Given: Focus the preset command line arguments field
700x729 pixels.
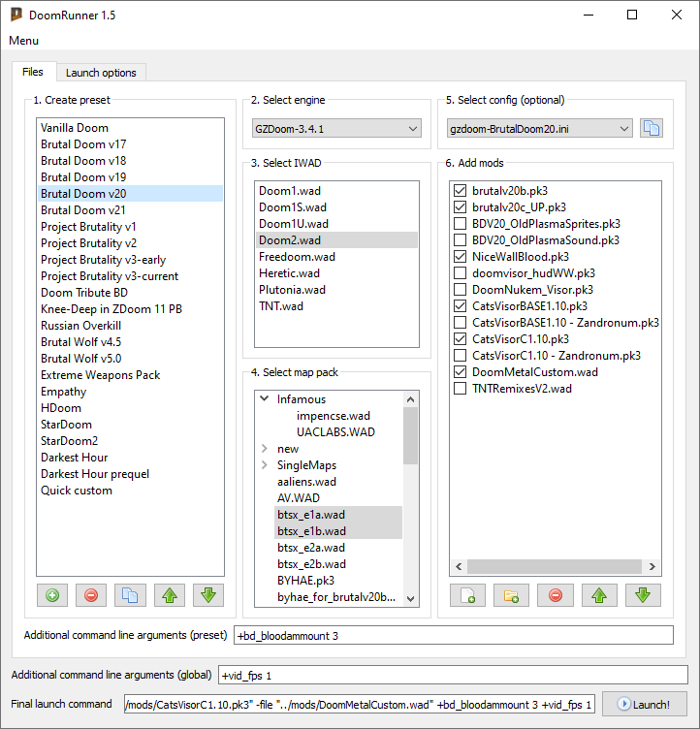Looking at the screenshot, I should pos(454,635).
